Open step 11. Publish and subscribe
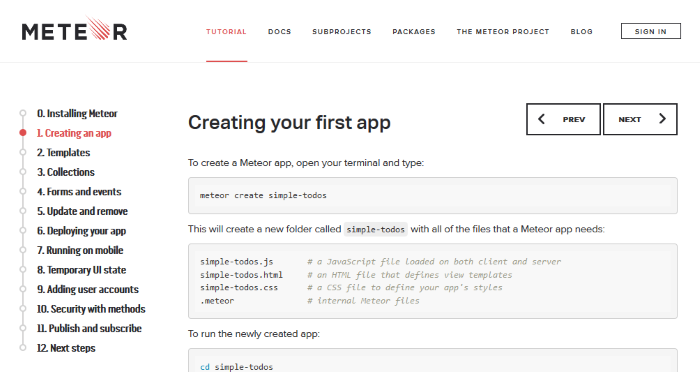Viewport: 700px width, 372px height. (89, 328)
